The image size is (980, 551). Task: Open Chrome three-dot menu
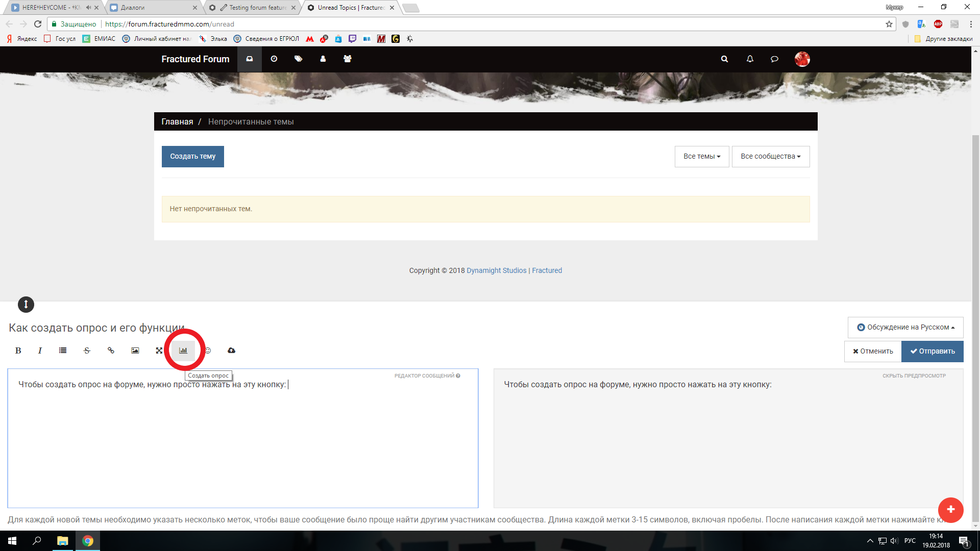(x=971, y=24)
